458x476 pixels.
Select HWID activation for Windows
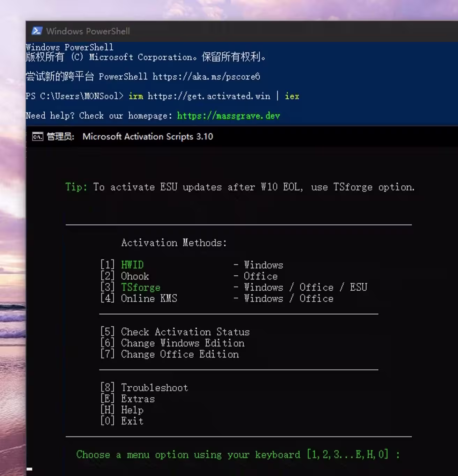132,265
